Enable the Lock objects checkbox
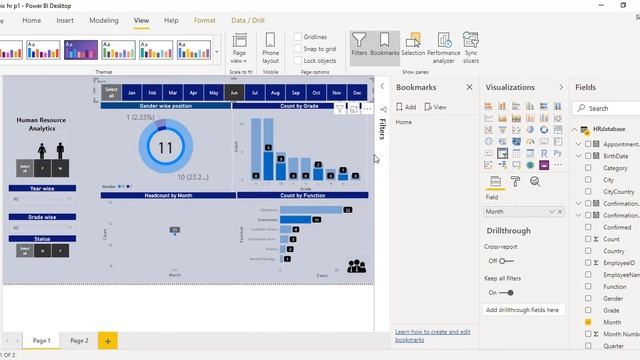 298,60
